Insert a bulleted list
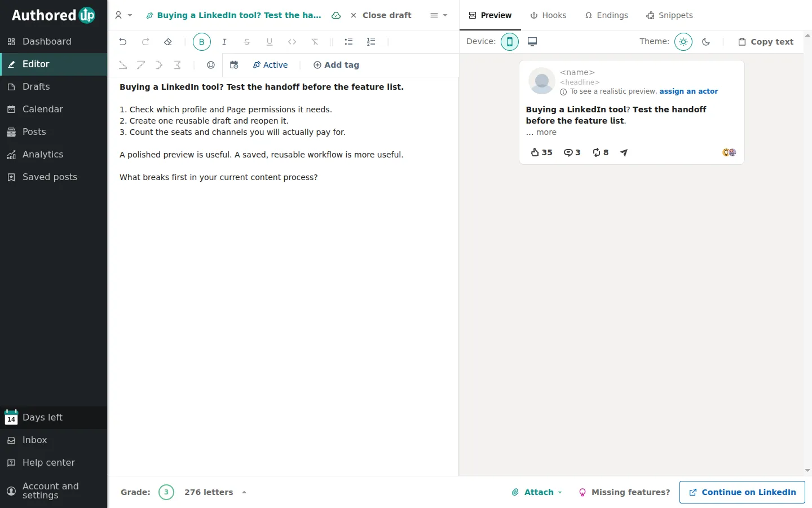 pyautogui.click(x=348, y=42)
